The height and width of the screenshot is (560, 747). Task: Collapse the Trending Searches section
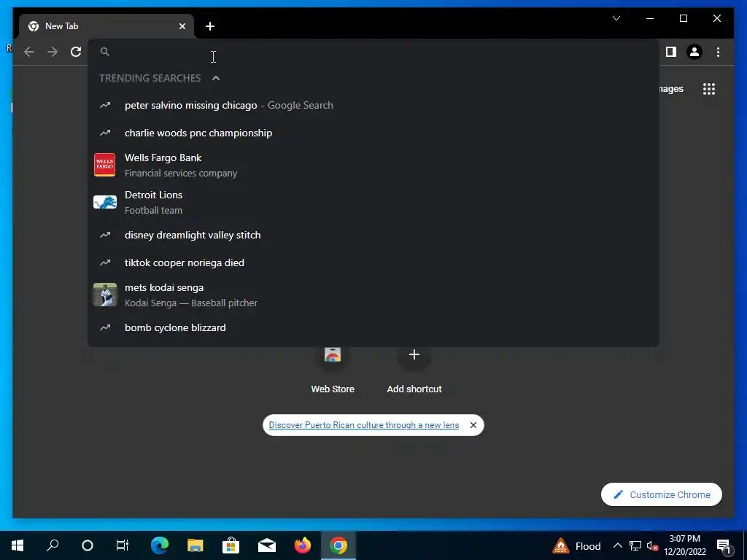(216, 78)
